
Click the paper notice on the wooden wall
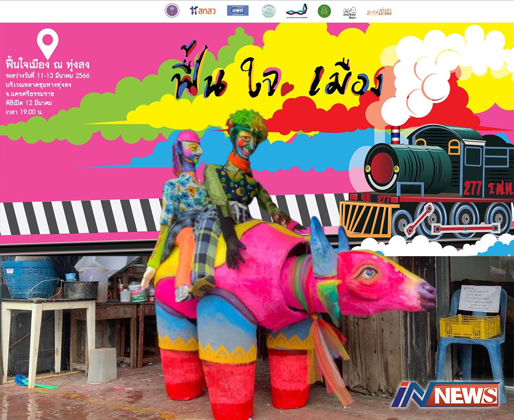coord(479,299)
